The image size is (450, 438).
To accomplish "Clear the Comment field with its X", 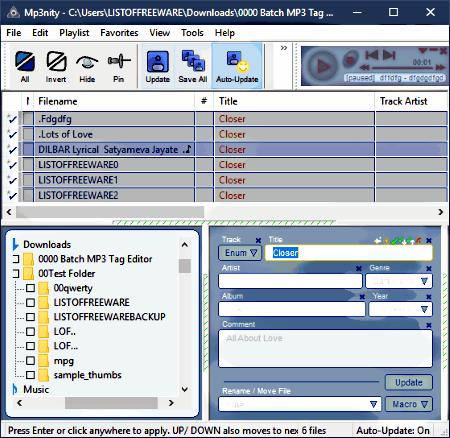I will point(429,325).
